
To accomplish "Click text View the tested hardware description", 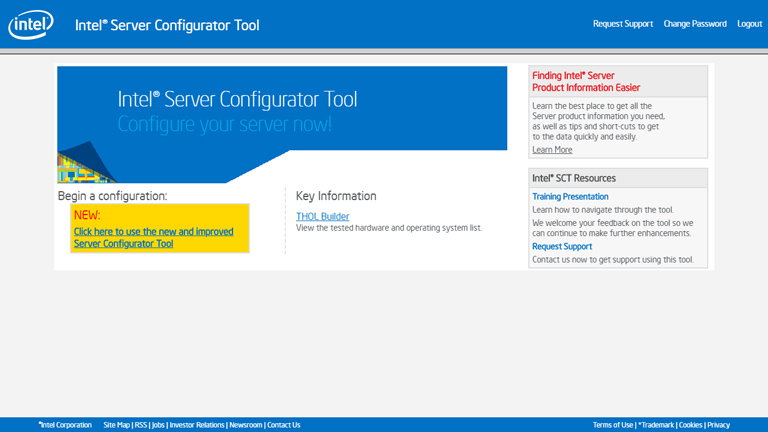I will [389, 228].
